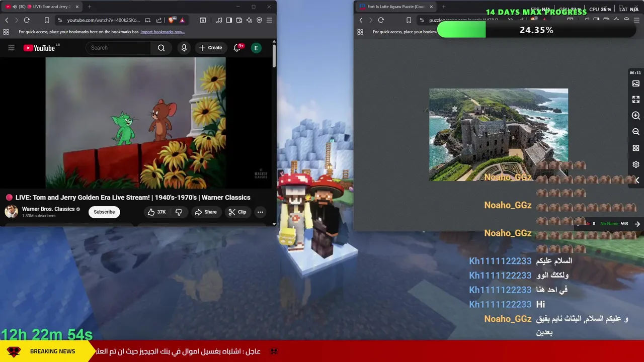The image size is (644, 362).
Task: Focus the YouTube search field
Action: click(x=118, y=48)
